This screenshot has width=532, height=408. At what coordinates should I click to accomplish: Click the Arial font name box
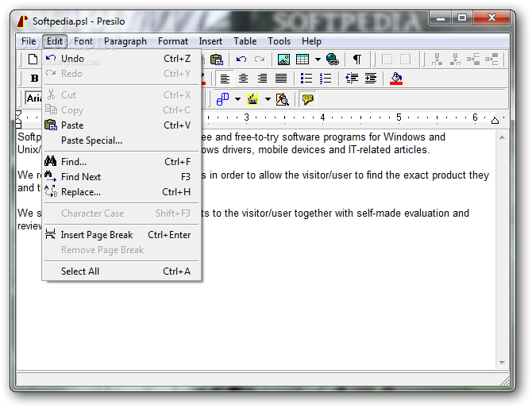33,98
